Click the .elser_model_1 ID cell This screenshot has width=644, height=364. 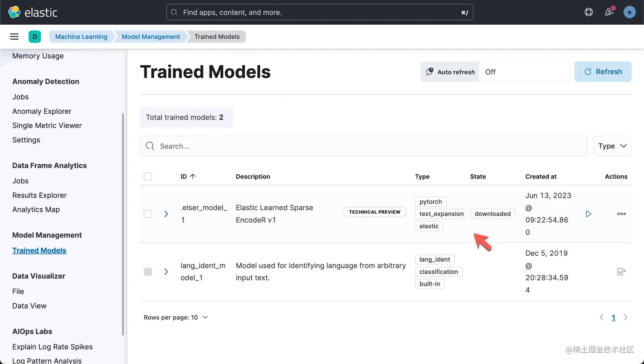point(204,214)
